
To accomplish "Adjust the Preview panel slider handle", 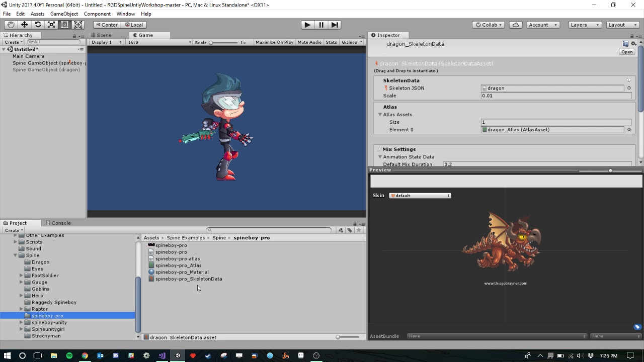I will pos(610,171).
